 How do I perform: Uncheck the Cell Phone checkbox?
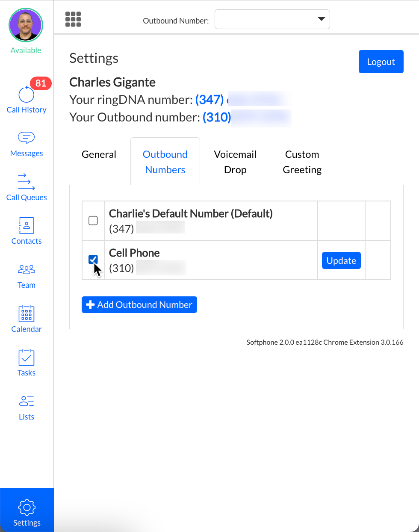tap(93, 260)
